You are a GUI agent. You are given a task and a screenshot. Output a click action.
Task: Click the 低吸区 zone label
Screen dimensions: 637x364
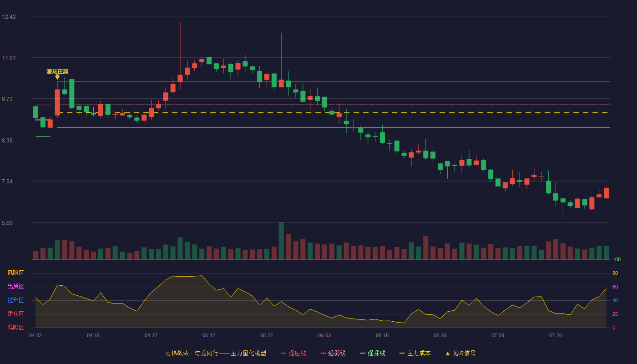point(15,328)
